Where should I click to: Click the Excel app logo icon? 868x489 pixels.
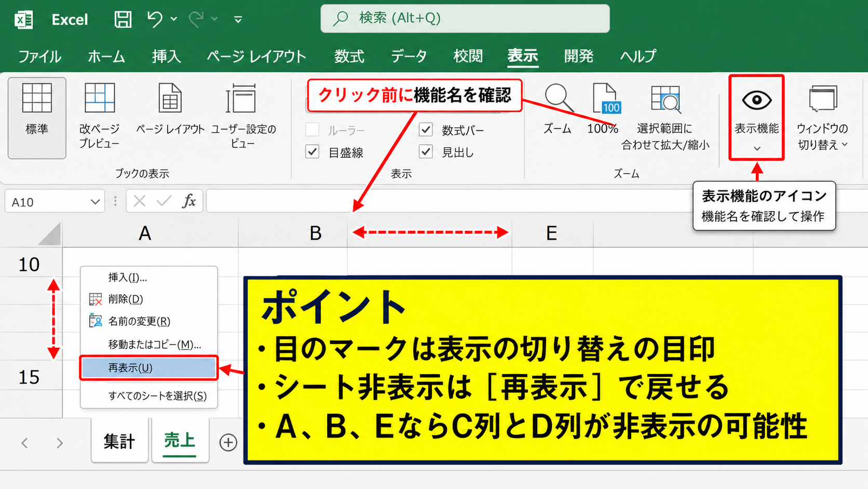[24, 20]
